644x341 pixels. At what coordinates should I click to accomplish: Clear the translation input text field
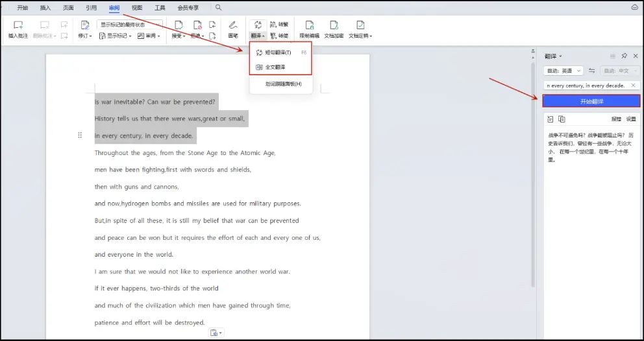(633, 86)
